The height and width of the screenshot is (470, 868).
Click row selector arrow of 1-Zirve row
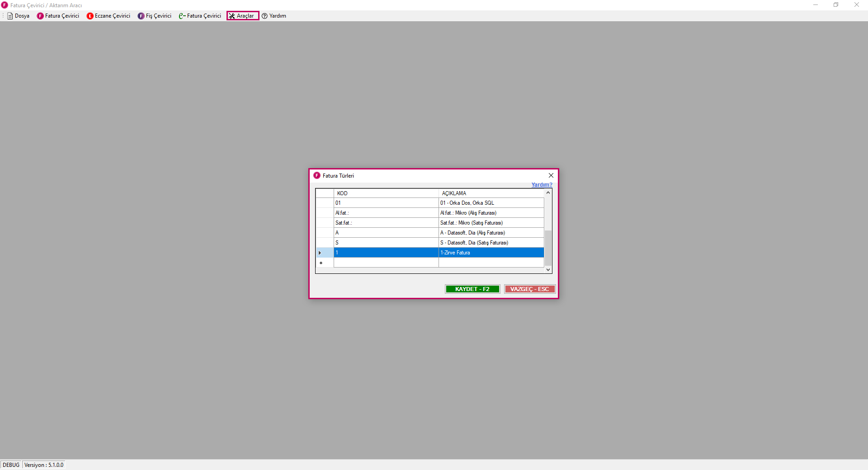pos(325,253)
